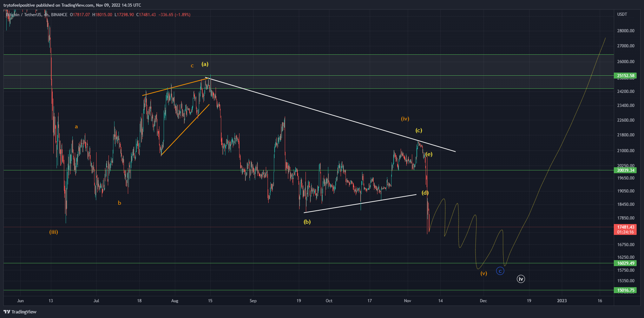Select the orange (iii) wave label
The height and width of the screenshot is (318, 644).
click(53, 232)
